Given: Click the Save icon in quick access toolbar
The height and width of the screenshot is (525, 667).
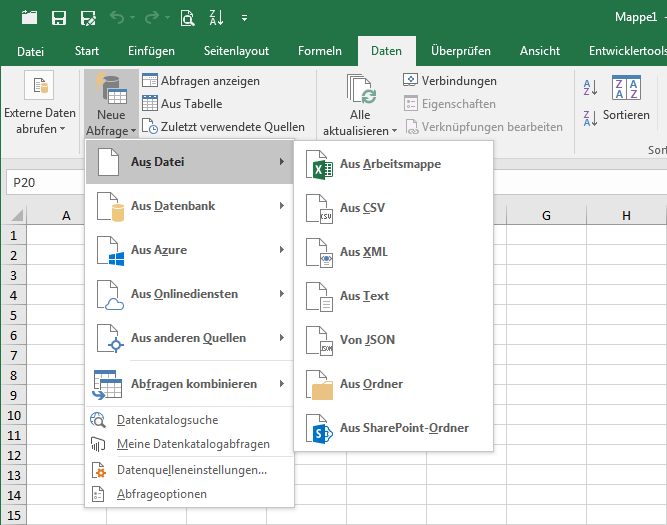Looking at the screenshot, I should 59,18.
